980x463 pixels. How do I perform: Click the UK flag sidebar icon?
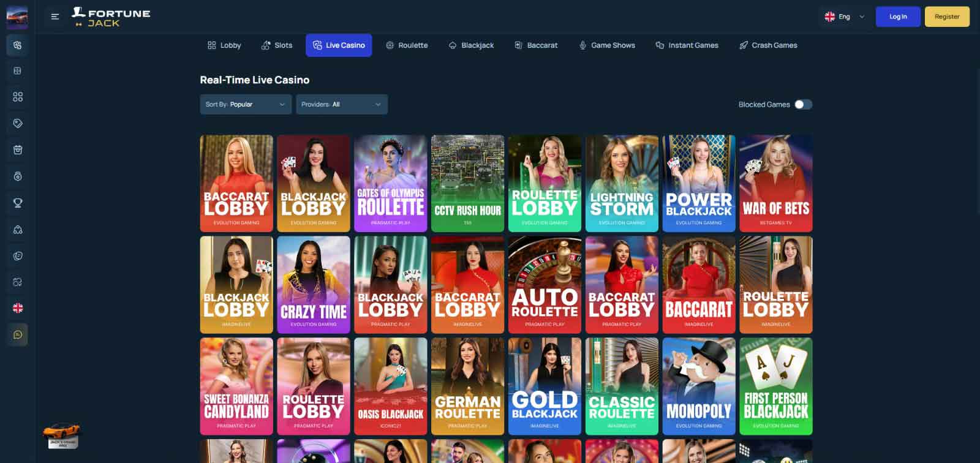point(17,308)
